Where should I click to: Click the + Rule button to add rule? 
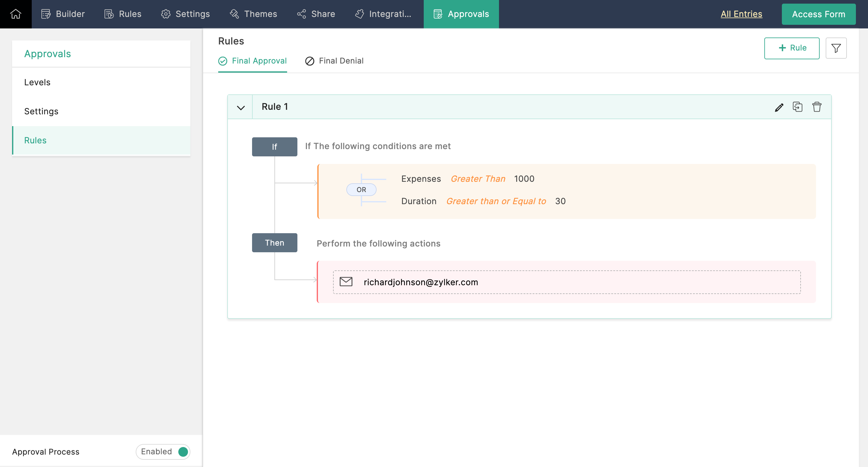tap(792, 48)
